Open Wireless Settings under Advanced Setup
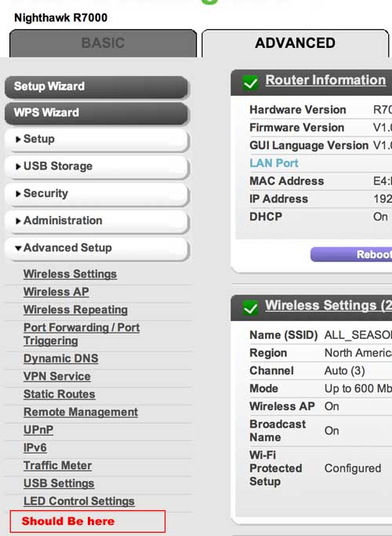This screenshot has width=392, height=536. (x=70, y=274)
